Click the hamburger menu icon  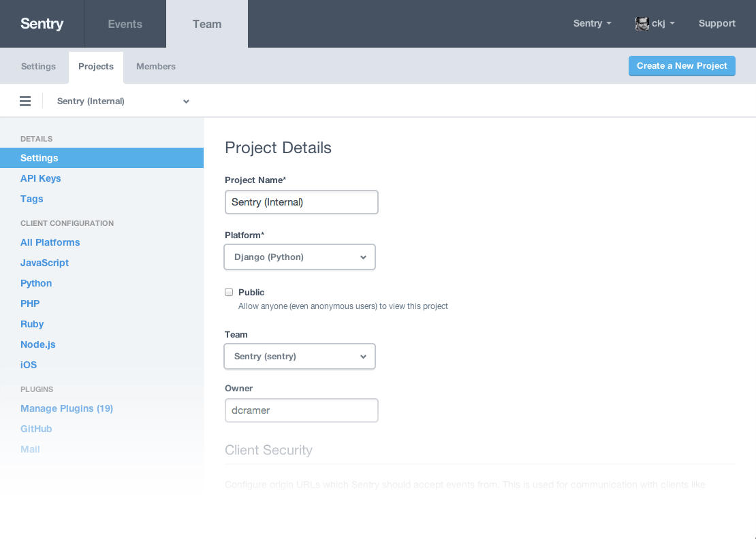pyautogui.click(x=25, y=101)
